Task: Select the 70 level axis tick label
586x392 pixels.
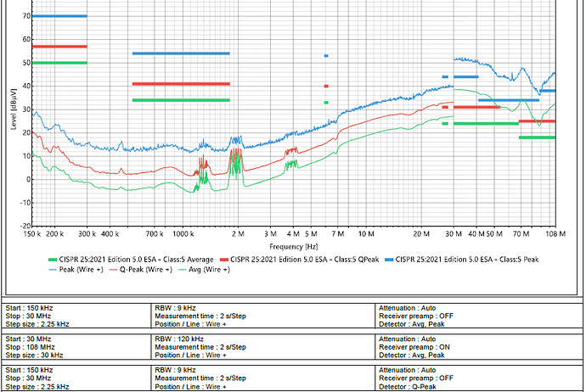Action: 25,16
